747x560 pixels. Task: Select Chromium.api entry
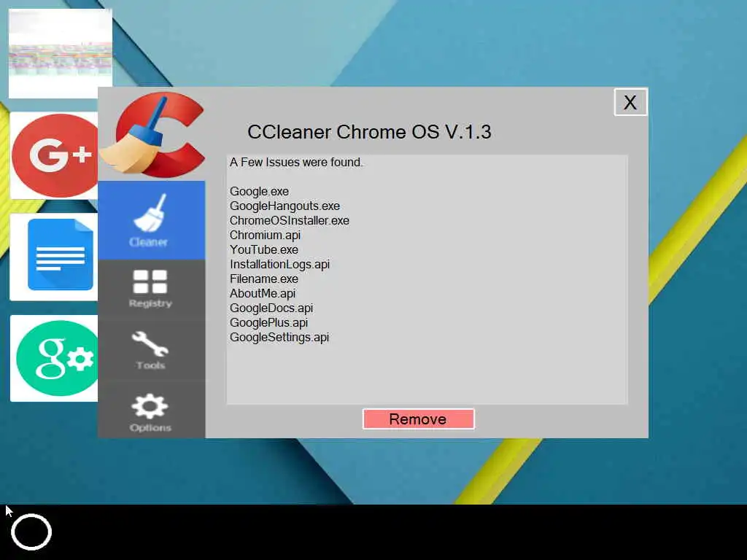point(265,236)
